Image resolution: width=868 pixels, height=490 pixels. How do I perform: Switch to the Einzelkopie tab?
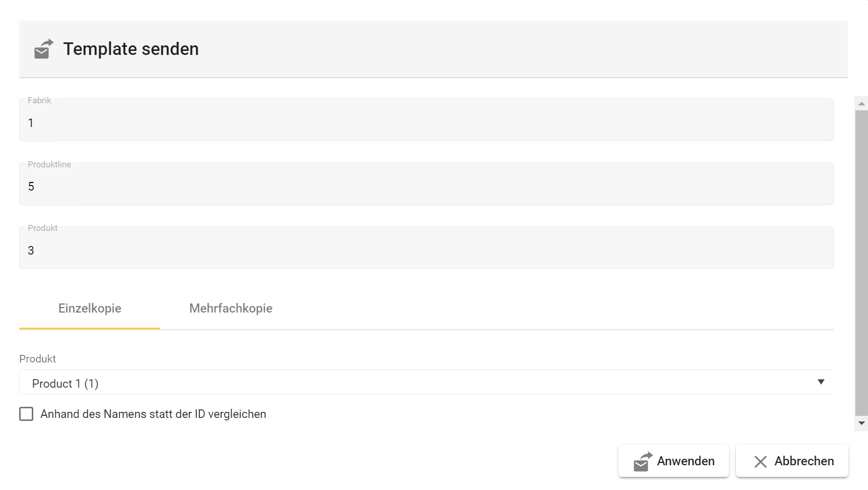point(90,309)
